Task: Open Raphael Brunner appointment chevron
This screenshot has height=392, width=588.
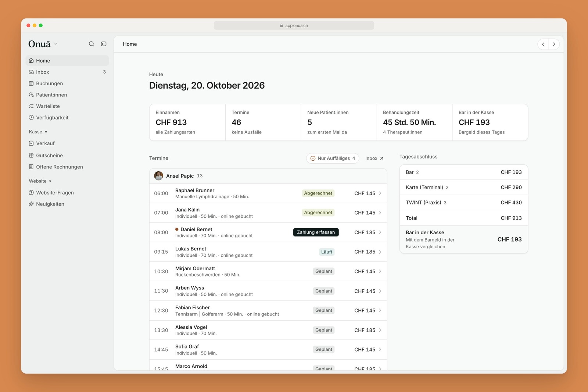Action: click(x=380, y=193)
